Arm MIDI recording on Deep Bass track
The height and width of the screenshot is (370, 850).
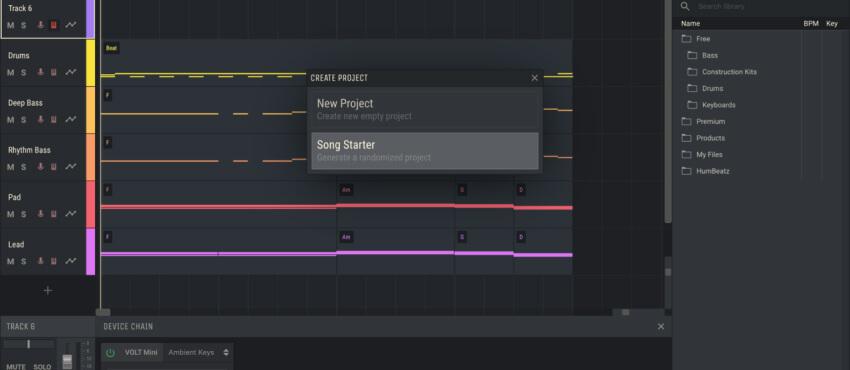point(54,120)
